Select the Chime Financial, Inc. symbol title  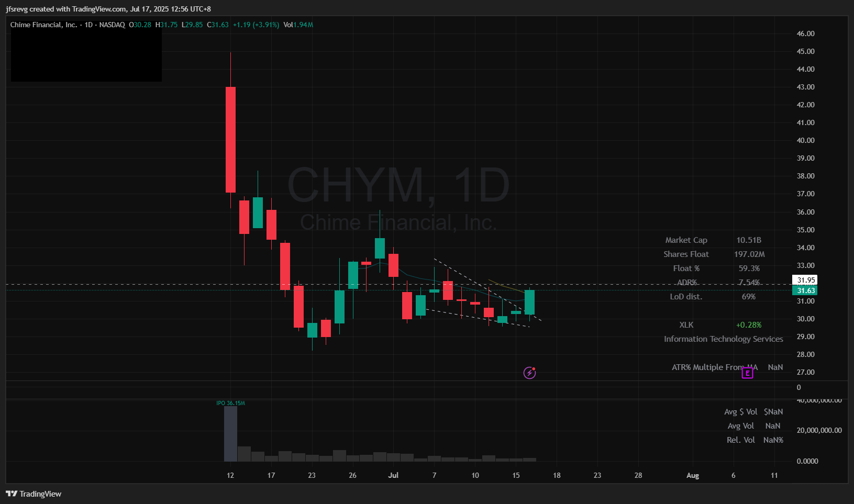point(43,25)
